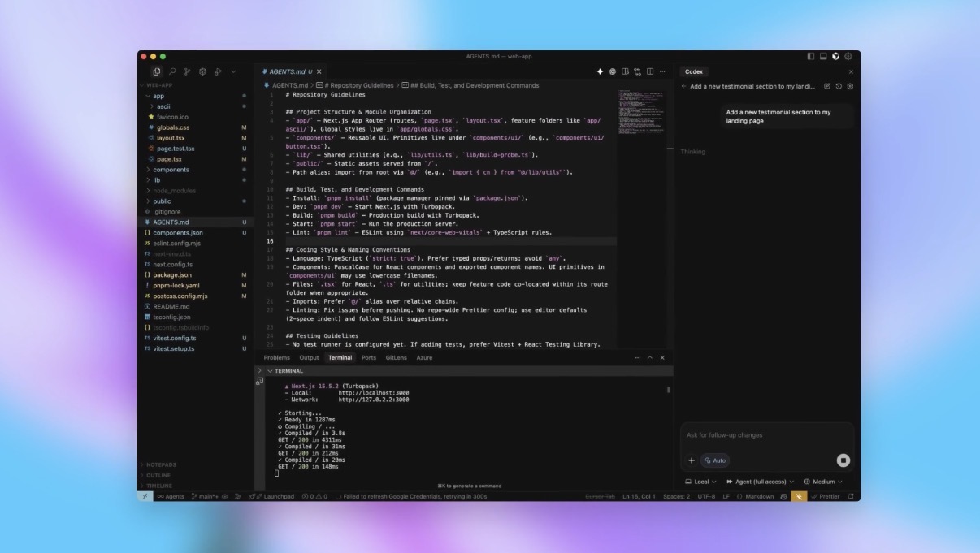Close the AGENTS.md editor tab
The height and width of the screenshot is (553, 980).
coord(319,71)
